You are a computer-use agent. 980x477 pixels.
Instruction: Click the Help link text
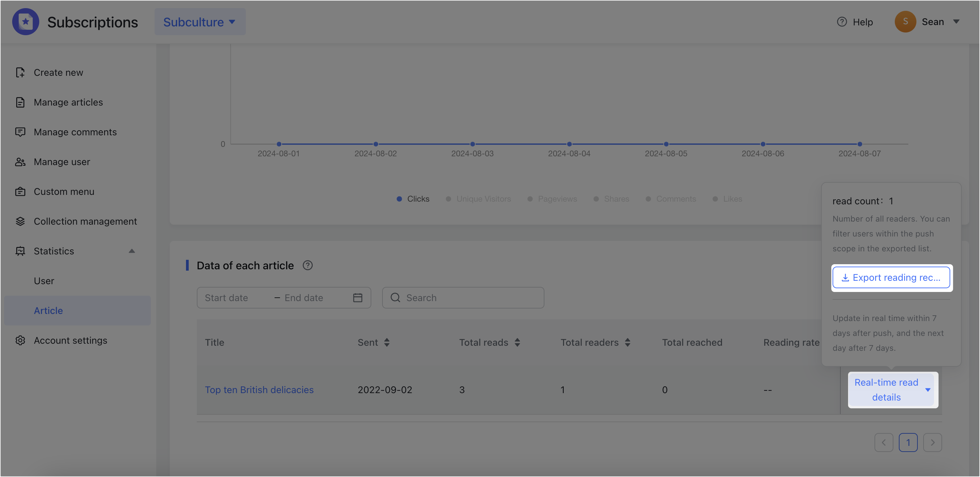(862, 22)
